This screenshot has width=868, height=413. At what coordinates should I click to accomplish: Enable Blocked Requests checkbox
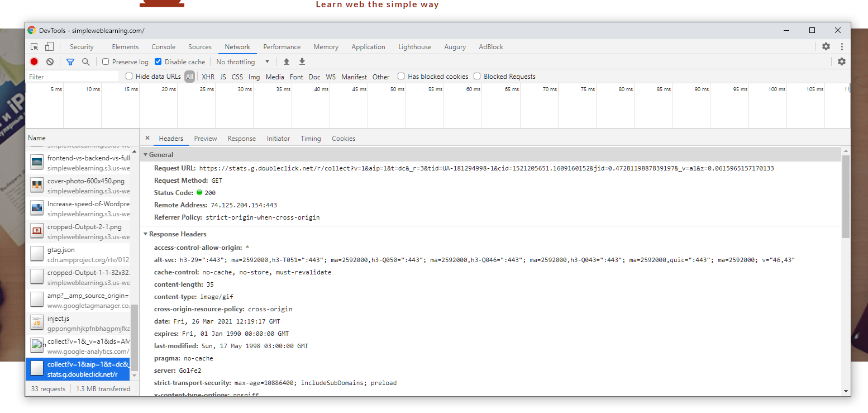tap(477, 77)
